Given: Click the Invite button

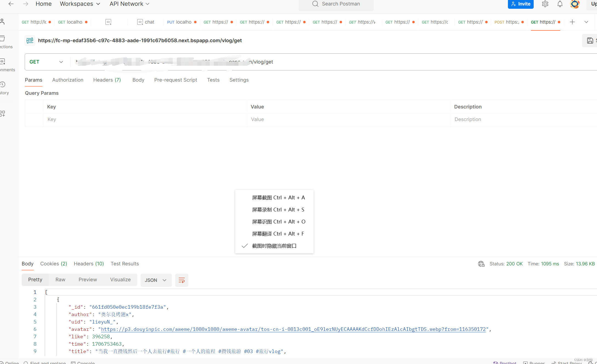Looking at the screenshot, I should [x=521, y=4].
